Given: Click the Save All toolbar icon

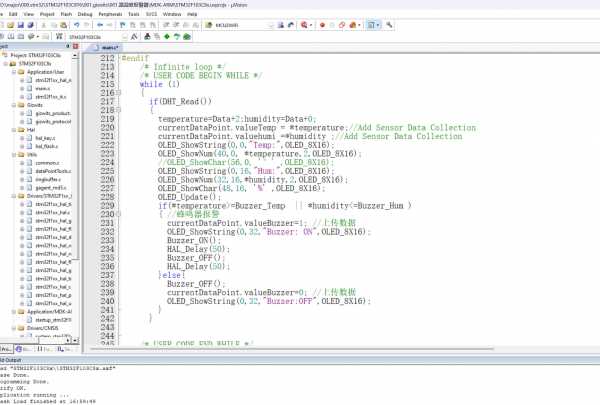Looking at the screenshot, I should click(31, 25).
